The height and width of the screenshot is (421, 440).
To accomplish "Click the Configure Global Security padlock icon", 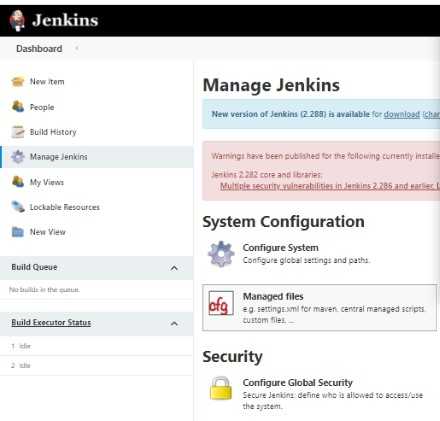I will [x=221, y=388].
